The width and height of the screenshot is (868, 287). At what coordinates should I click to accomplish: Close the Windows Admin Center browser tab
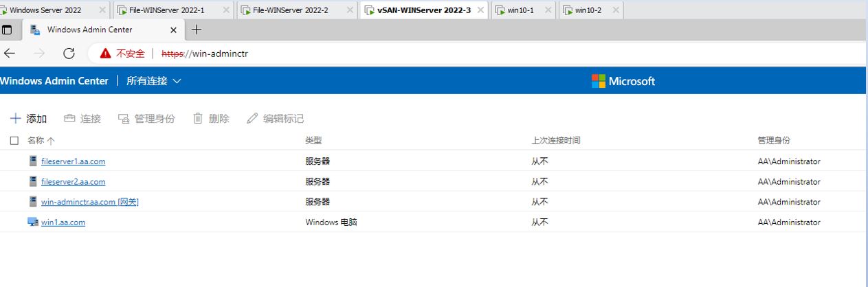coord(173,30)
